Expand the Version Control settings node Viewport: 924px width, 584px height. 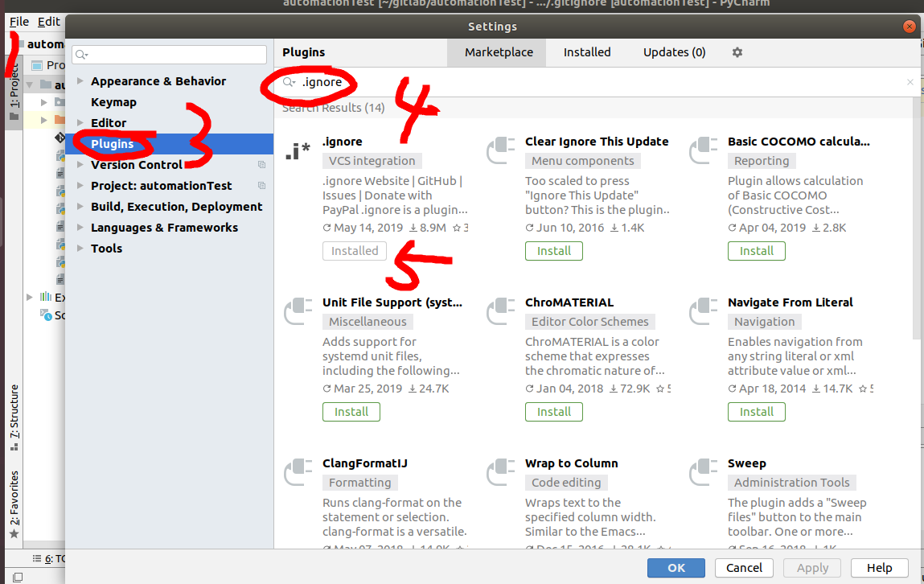coord(80,165)
